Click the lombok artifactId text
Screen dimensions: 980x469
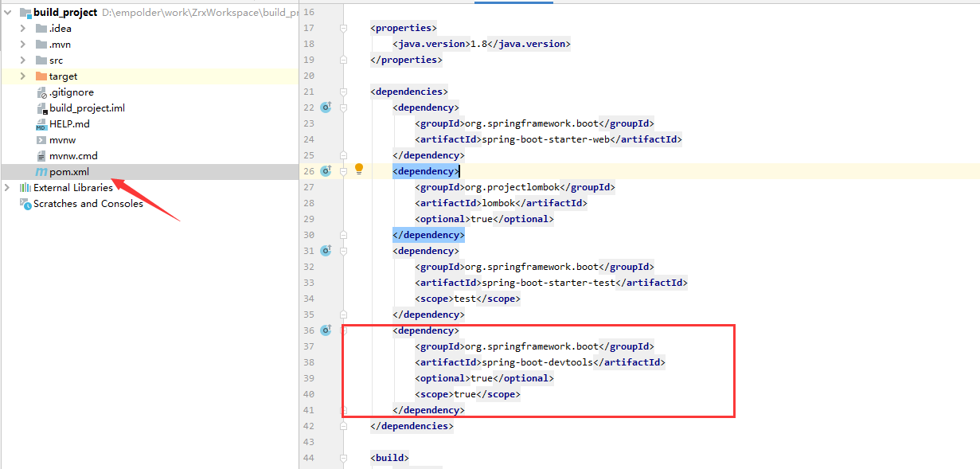(x=498, y=203)
